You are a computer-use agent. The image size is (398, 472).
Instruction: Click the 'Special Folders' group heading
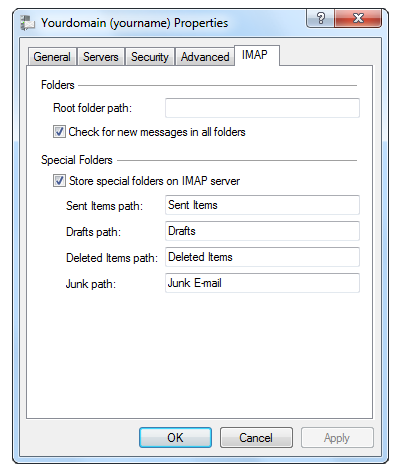click(x=77, y=160)
